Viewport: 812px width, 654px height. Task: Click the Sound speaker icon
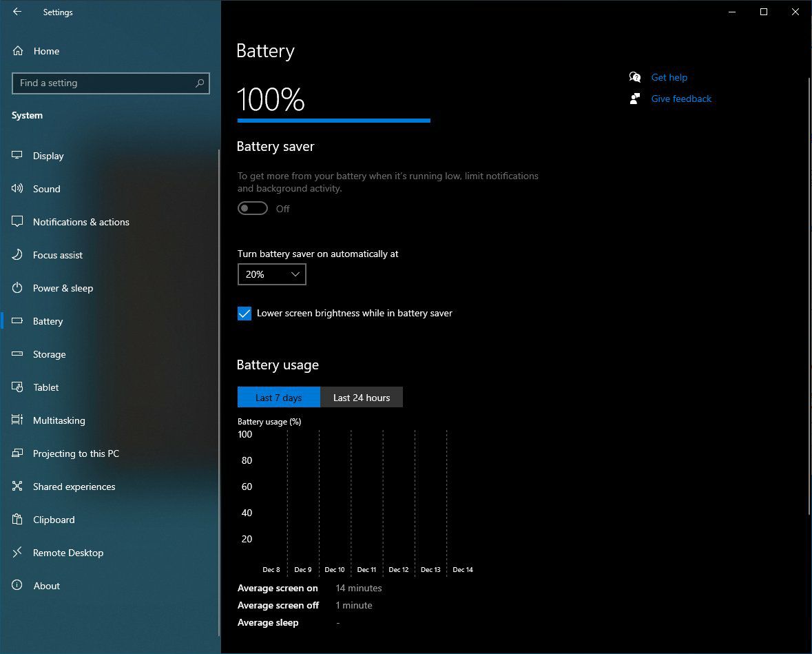[x=17, y=188]
